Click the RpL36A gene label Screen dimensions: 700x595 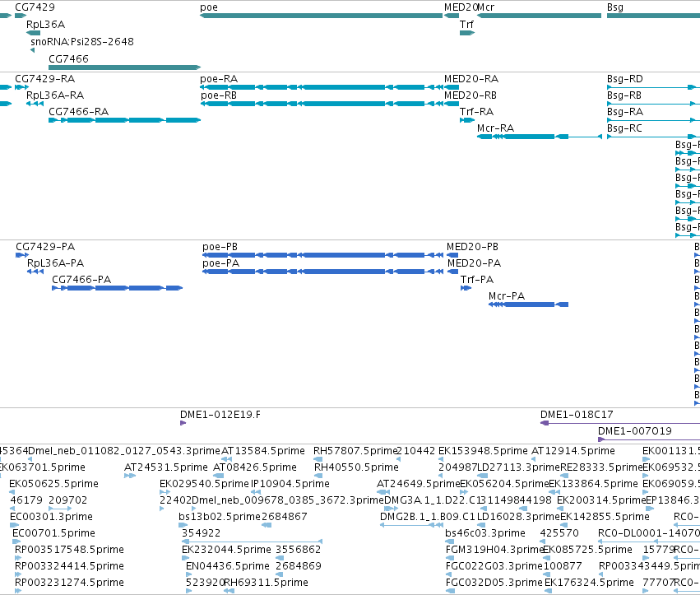coord(45,24)
